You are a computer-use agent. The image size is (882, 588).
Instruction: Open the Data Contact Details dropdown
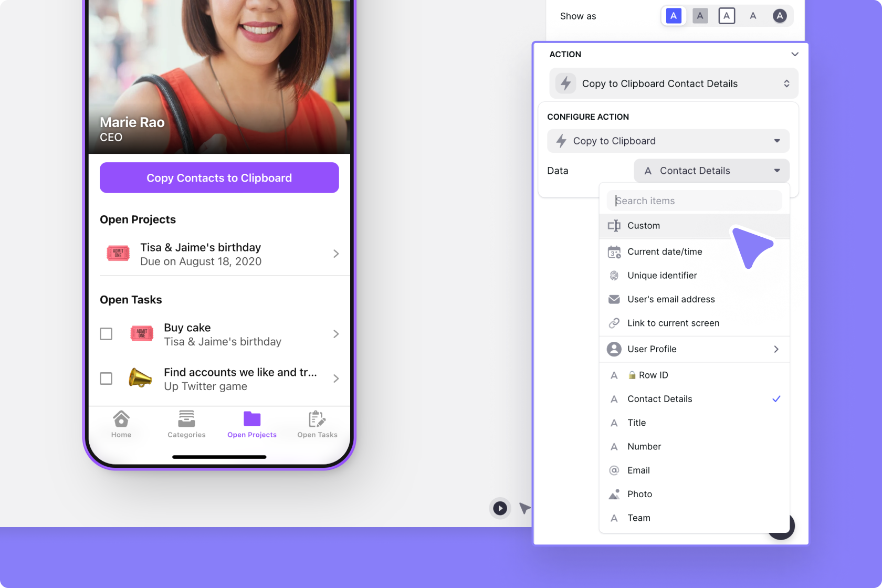711,171
